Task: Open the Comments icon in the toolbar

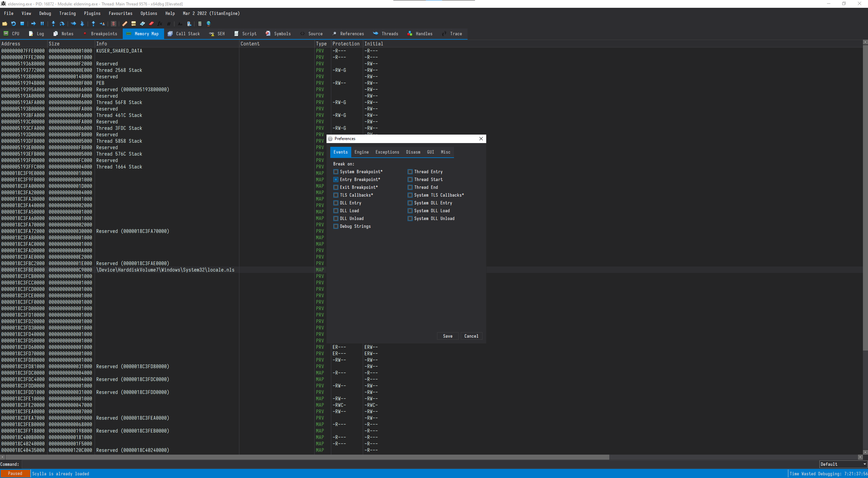Action: coord(133,24)
